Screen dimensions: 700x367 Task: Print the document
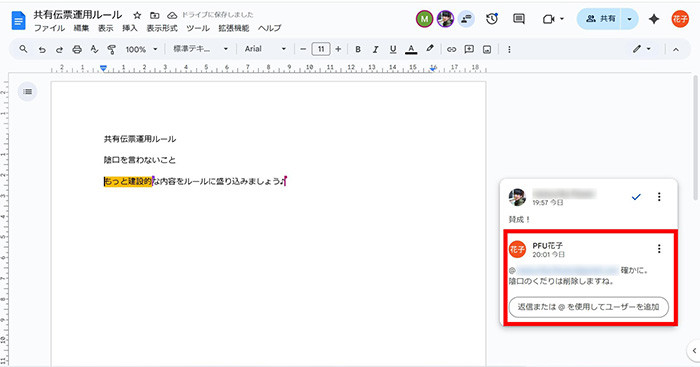pyautogui.click(x=77, y=49)
